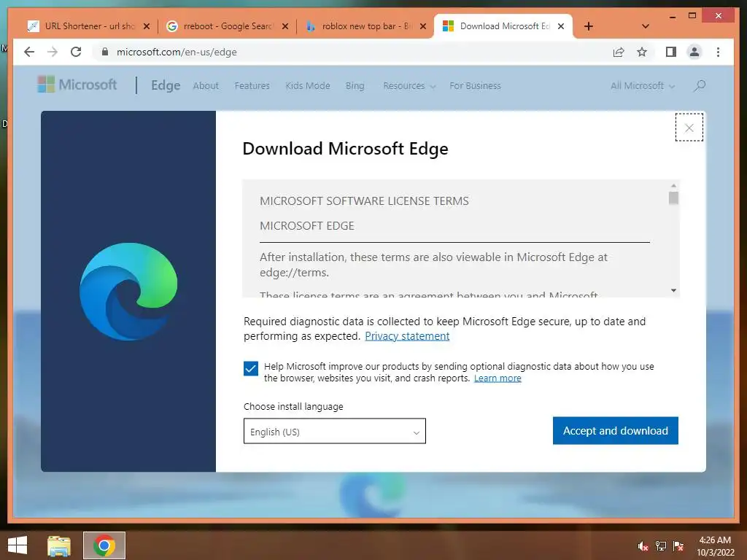
Task: Open the Action Center flag icon
Action: point(678,546)
